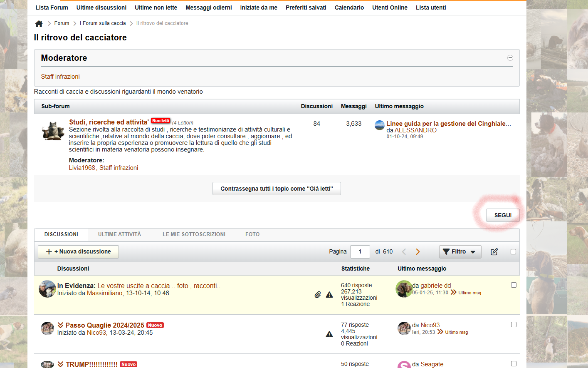Click Contrassegna tutti i topic come Già letti
The width and height of the screenshot is (588, 368).
277,189
